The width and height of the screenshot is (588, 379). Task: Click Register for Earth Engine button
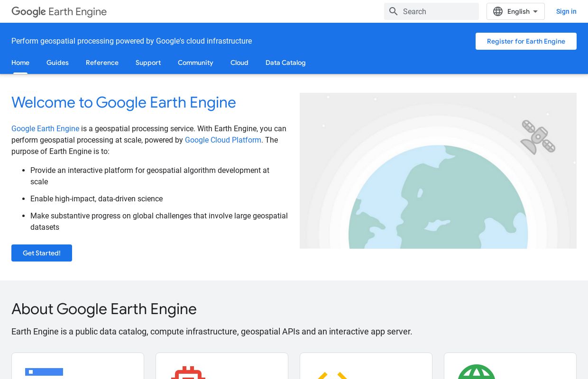[526, 41]
